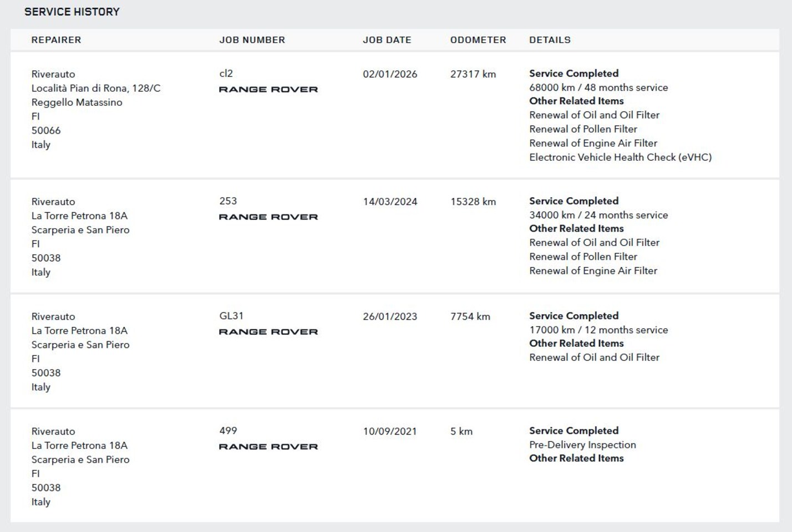Click Range Rover logo under job 499

(268, 446)
